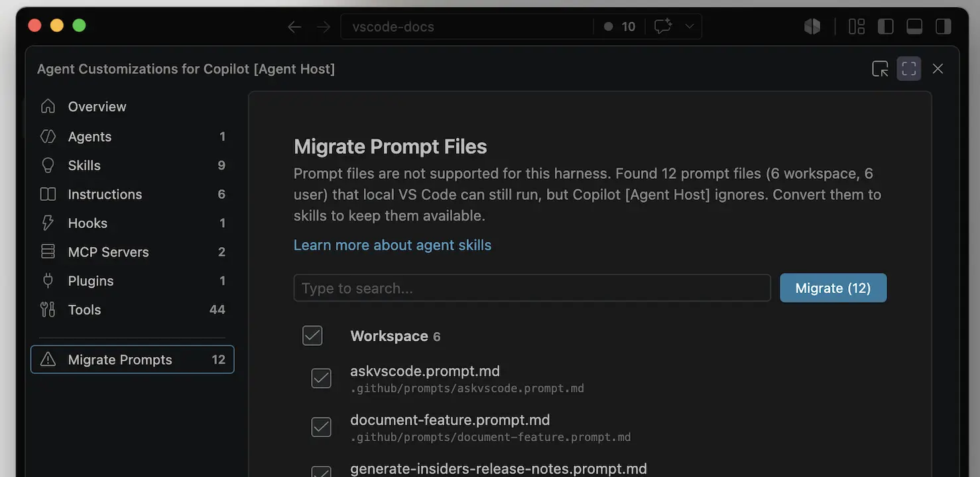Toggle the secondary side bar icon
Screen dimensions: 980x477
pyautogui.click(x=943, y=26)
